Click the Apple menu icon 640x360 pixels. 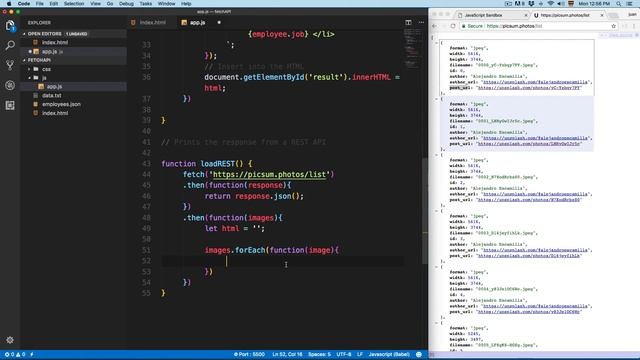pos(9,4)
